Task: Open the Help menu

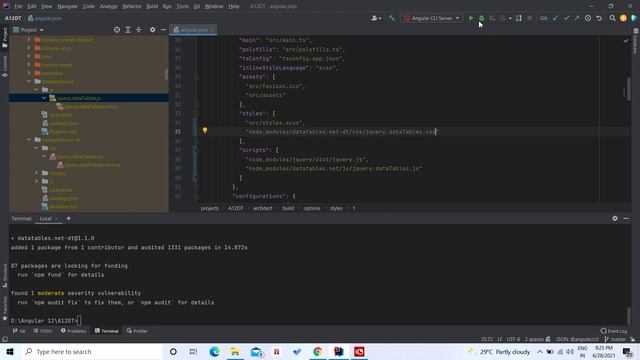Action: [233, 6]
